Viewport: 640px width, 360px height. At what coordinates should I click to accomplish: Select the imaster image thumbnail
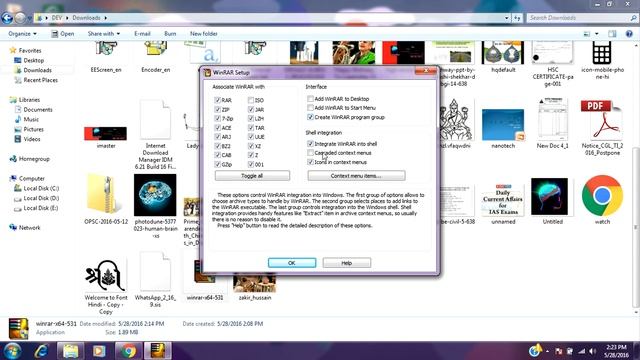[105, 133]
